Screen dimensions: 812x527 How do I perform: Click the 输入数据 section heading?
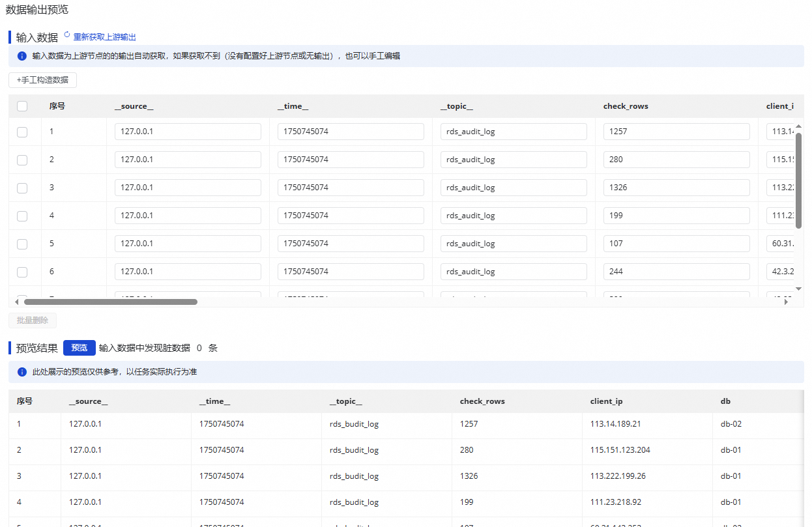click(37, 37)
